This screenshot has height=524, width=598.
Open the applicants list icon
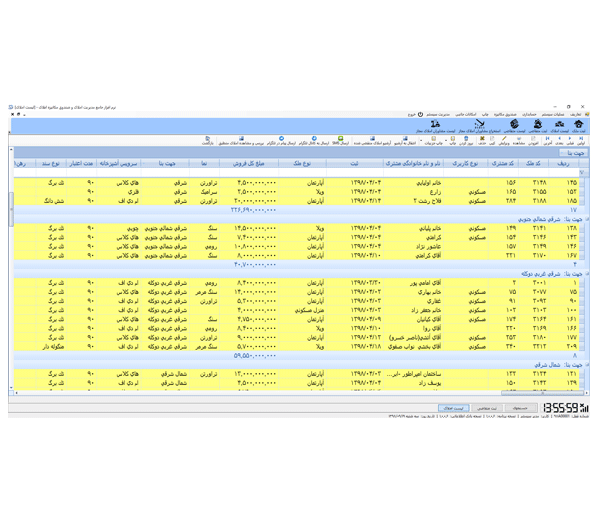(x=514, y=124)
